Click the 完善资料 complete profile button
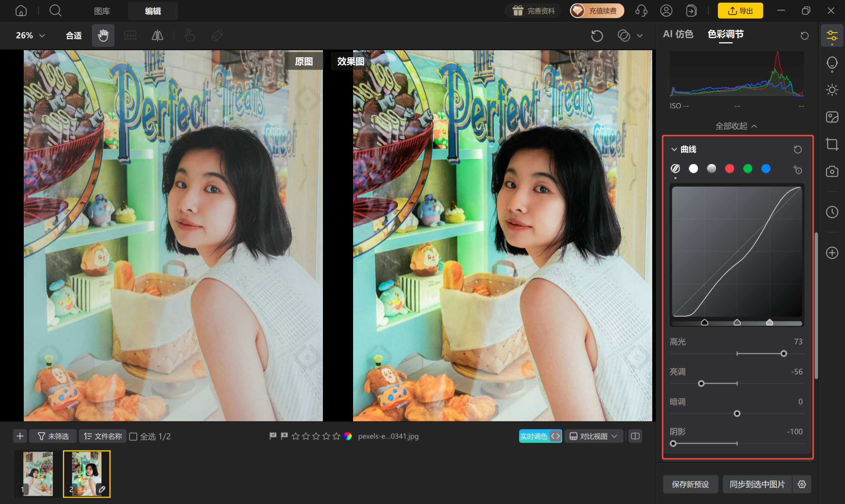Screen dimensions: 845x504 (x=533, y=11)
